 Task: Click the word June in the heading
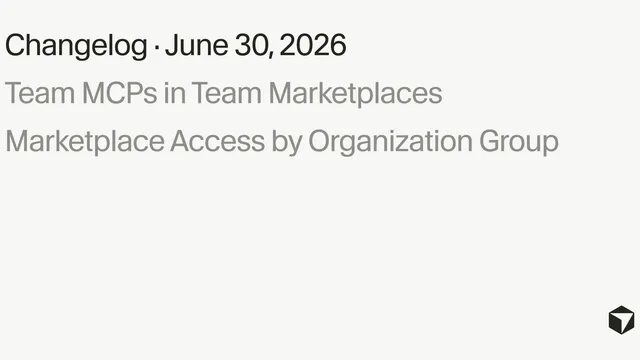[x=196, y=45]
